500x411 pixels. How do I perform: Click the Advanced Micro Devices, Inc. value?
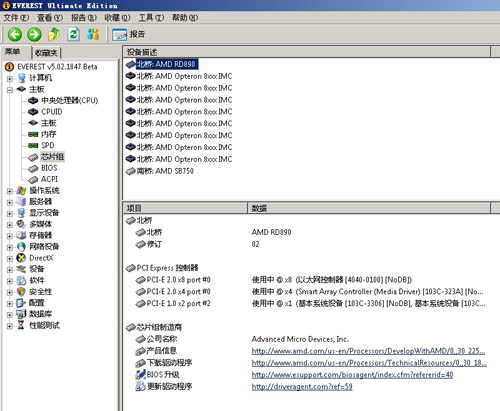coord(300,339)
